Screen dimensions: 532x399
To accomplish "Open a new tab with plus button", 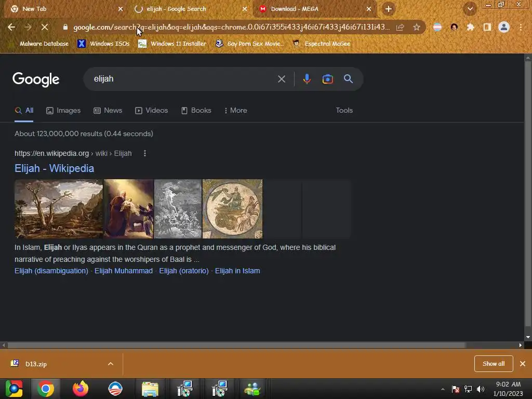I will 389,9.
